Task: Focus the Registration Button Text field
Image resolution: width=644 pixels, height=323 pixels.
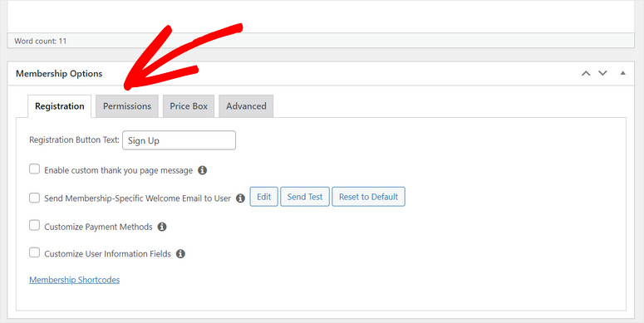Action: [179, 140]
